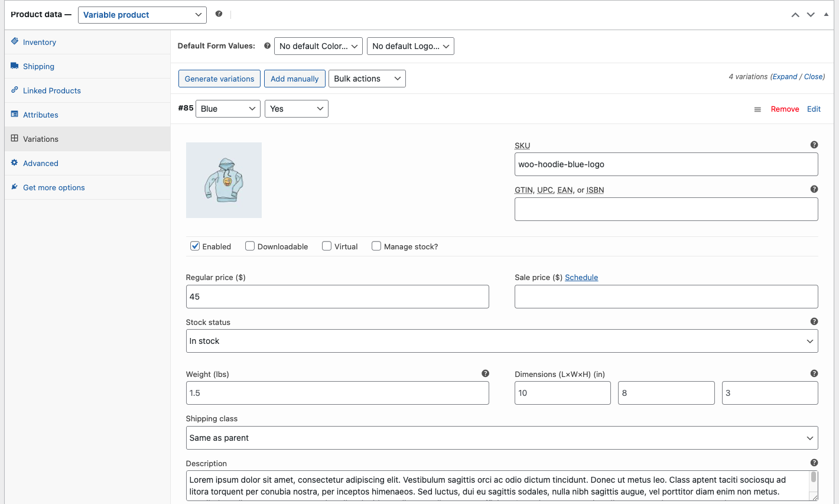Open the Bulk actions dropdown
The image size is (839, 504).
(367, 79)
